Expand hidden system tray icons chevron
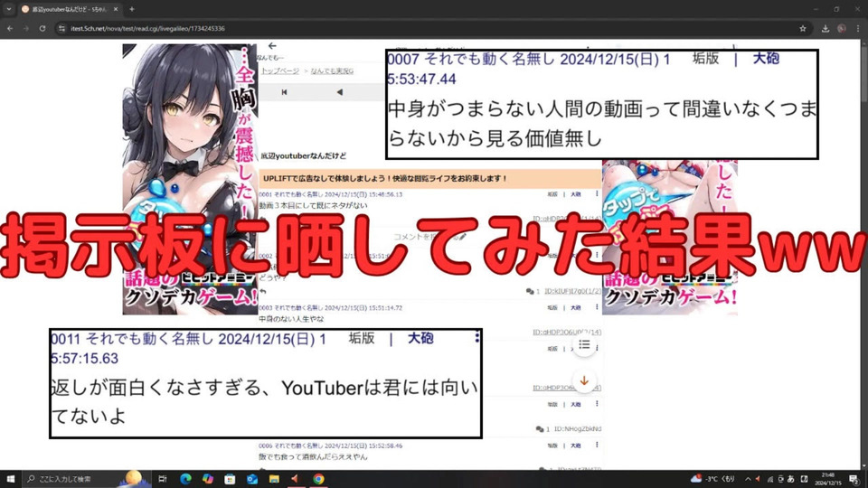 pos(748,479)
